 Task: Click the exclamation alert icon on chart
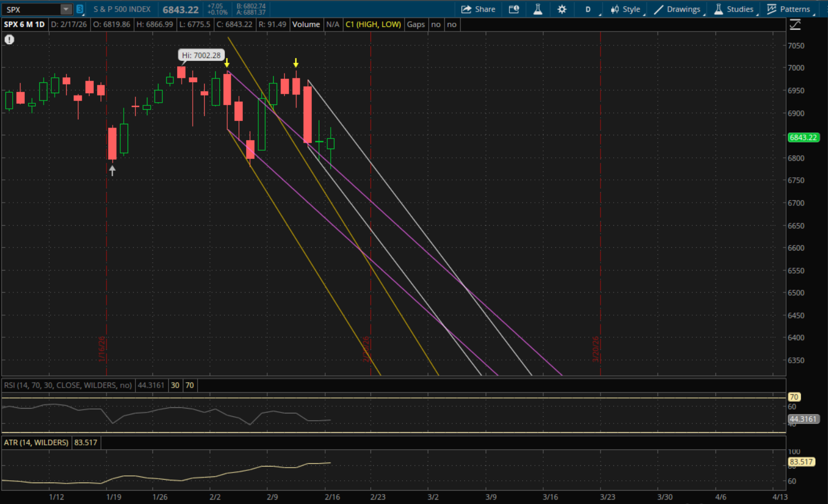coord(9,40)
